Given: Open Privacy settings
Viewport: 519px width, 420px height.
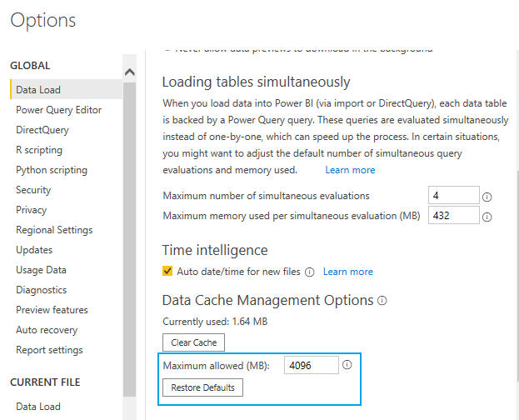Looking at the screenshot, I should coord(32,210).
